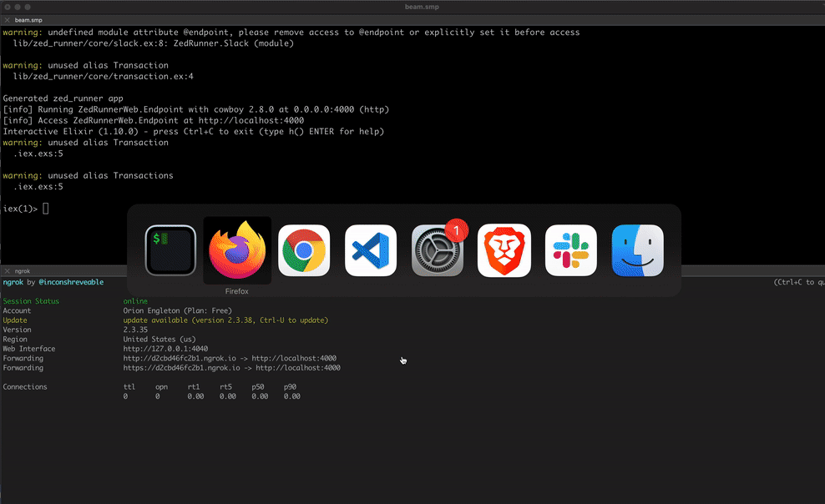Click the window close button
The width and height of the screenshot is (825, 504).
point(8,7)
